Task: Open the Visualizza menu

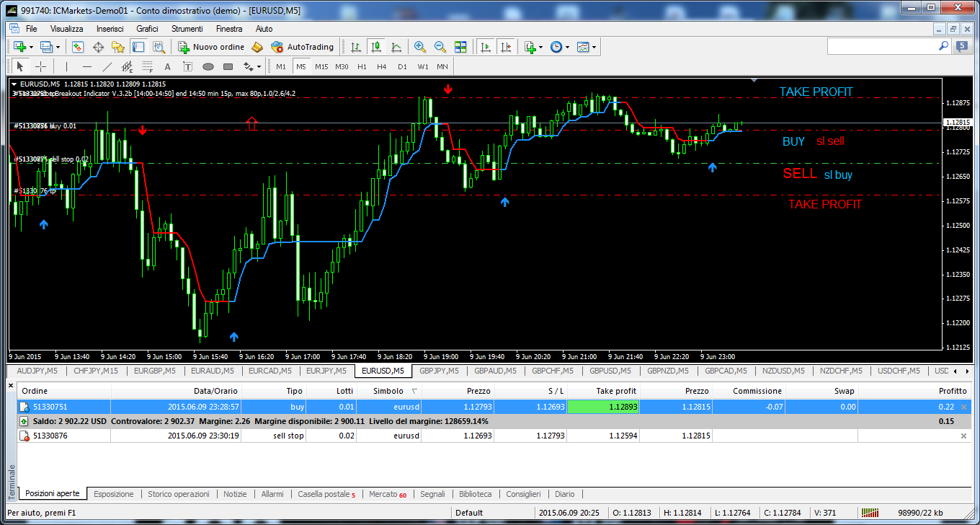Action: [x=66, y=29]
